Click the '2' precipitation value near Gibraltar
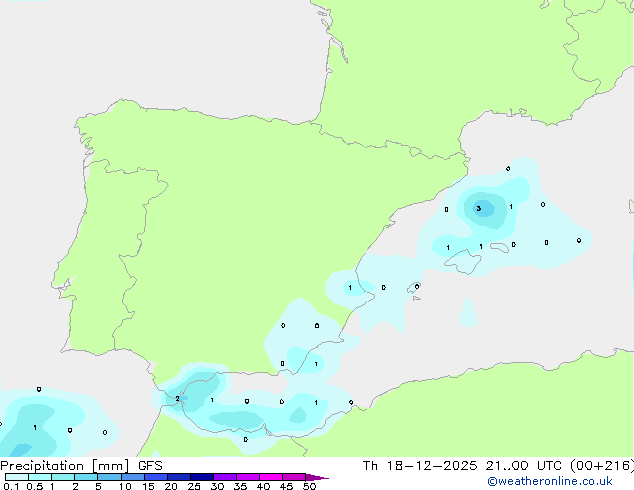634x490 pixels. click(x=177, y=399)
